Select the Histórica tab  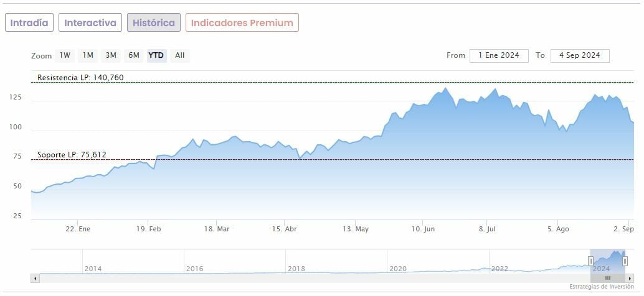(x=154, y=22)
